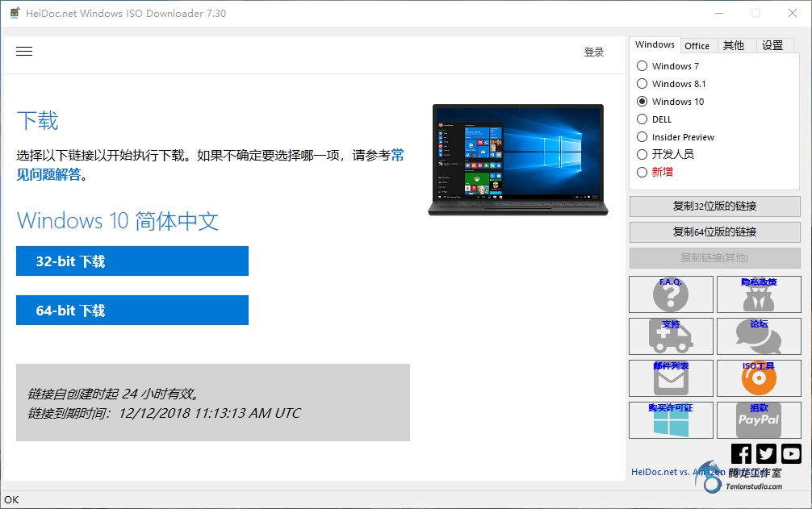Screen dimensions: 812x509
Task: Open the hamburger menu
Action: click(x=24, y=51)
